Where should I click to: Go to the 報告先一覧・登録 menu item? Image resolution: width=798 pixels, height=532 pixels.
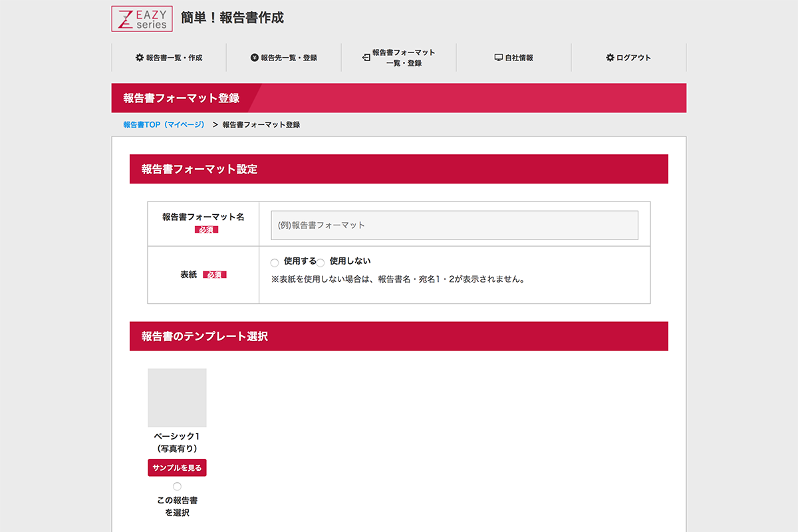(x=289, y=58)
